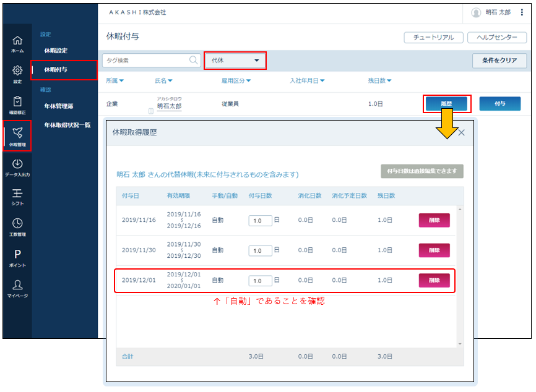Open the 年休取得状況一覧 menu item

point(67,125)
